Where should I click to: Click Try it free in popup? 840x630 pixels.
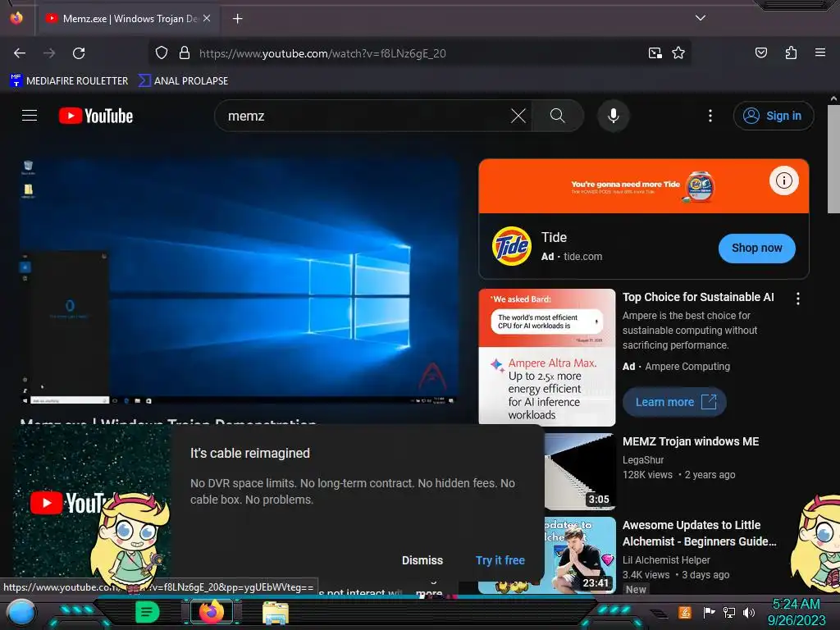pyautogui.click(x=500, y=560)
